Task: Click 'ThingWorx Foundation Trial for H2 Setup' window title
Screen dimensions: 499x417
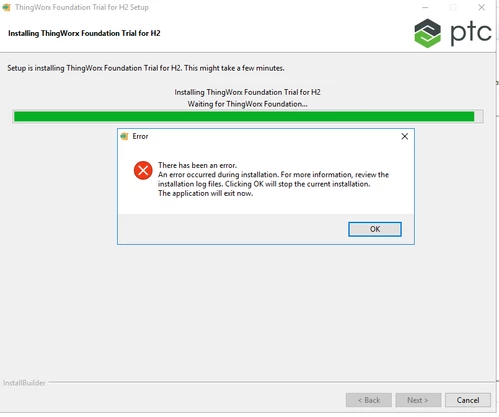Action: coord(82,7)
